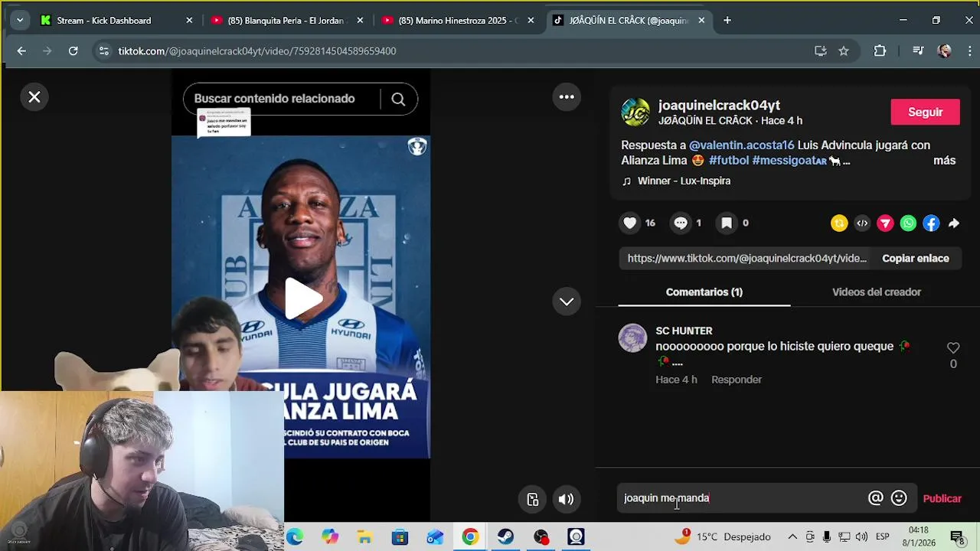Open media controls icon in toolbar
This screenshot has width=980, height=551.
tap(918, 51)
